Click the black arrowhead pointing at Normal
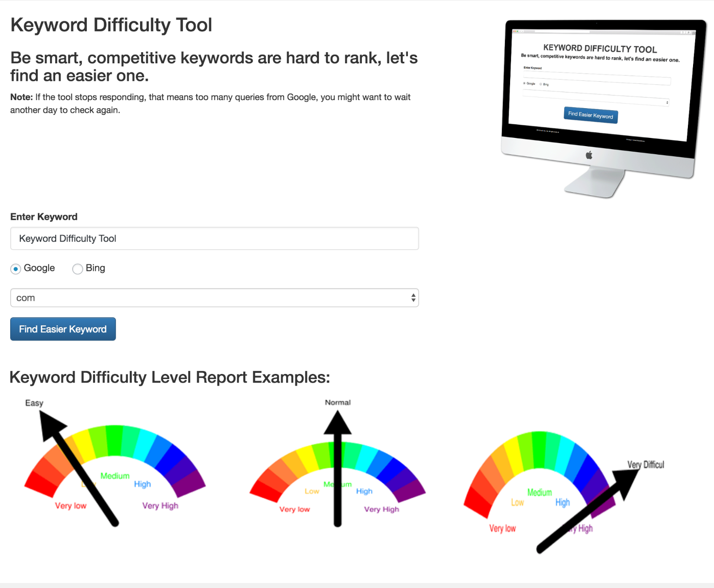 pyautogui.click(x=337, y=422)
